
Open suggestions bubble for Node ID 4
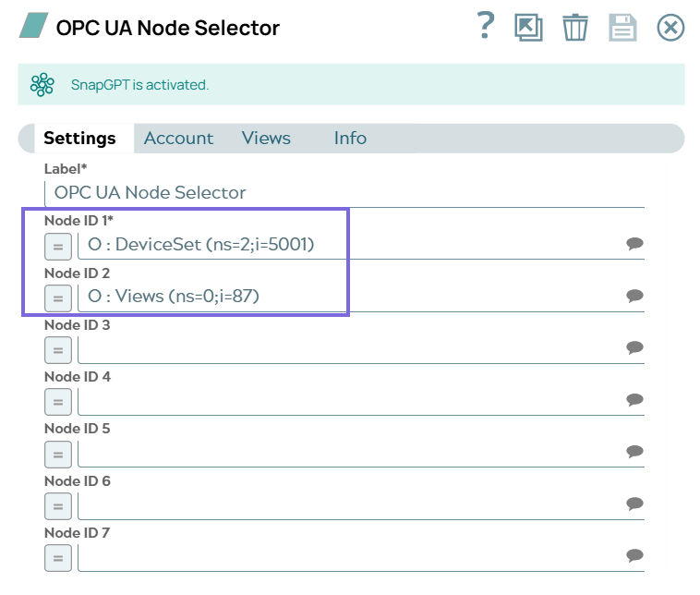(x=634, y=399)
